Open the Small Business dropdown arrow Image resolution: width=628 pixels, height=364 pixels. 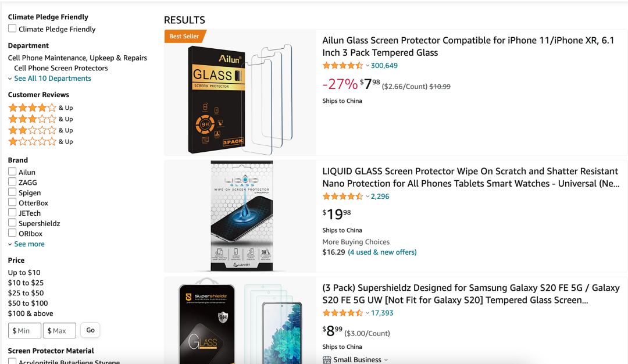click(386, 360)
